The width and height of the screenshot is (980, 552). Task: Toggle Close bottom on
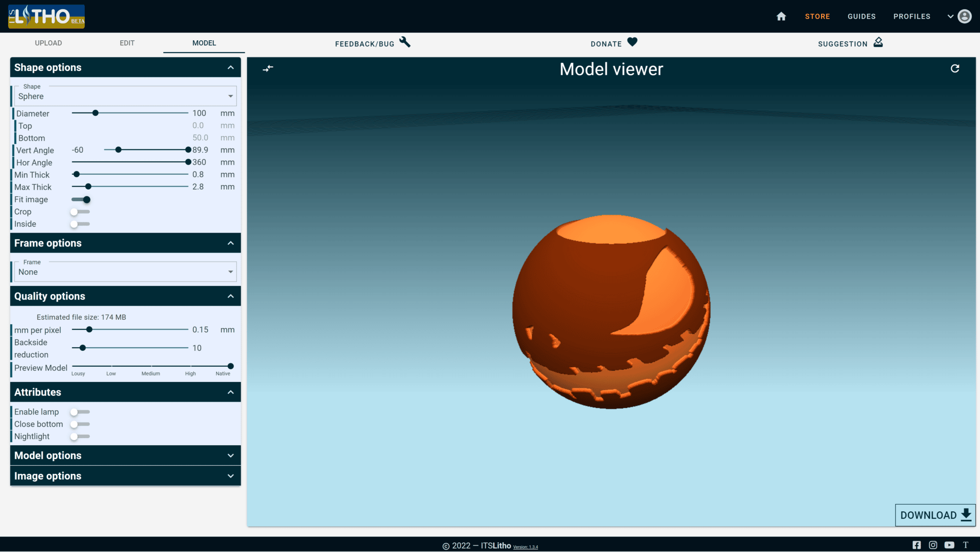click(80, 424)
